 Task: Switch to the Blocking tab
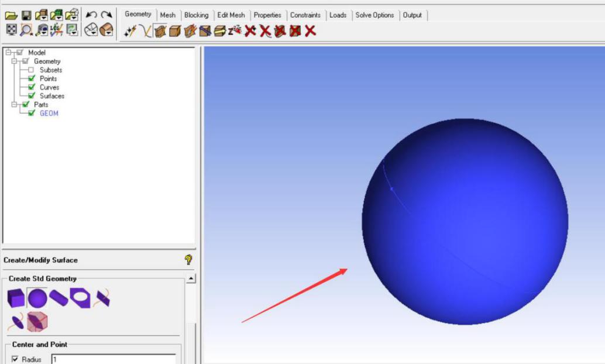[x=197, y=15]
